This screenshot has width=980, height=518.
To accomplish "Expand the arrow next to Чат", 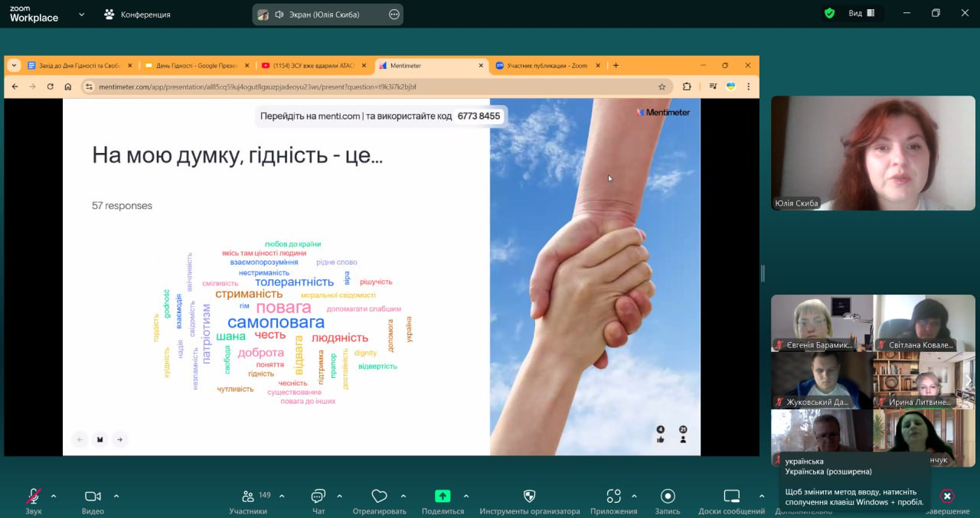I will [339, 496].
